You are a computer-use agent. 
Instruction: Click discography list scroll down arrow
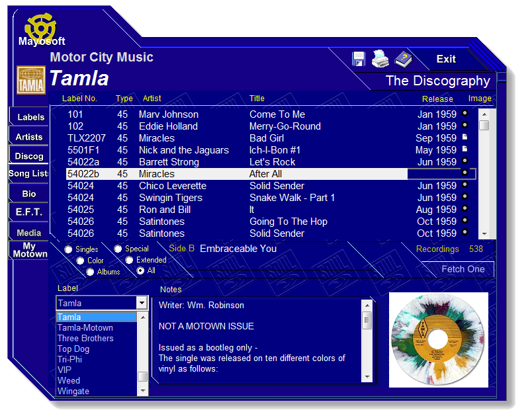pyautogui.click(x=484, y=233)
